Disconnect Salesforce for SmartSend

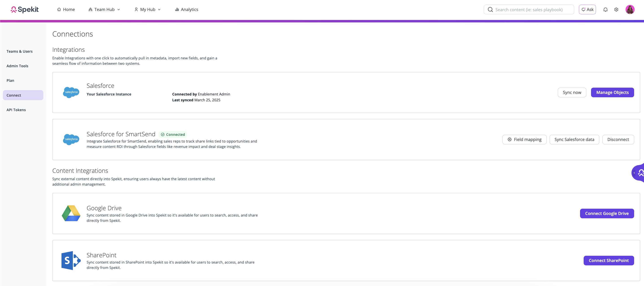click(618, 139)
